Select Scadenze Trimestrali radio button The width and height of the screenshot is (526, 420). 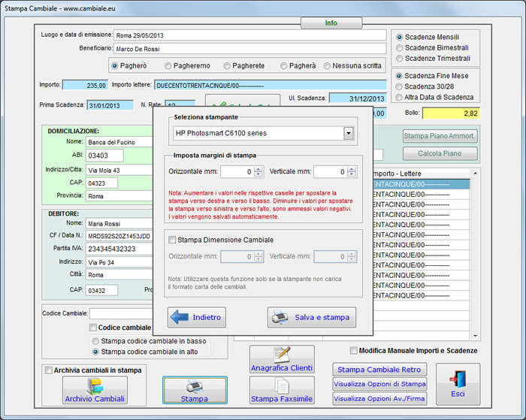400,59
